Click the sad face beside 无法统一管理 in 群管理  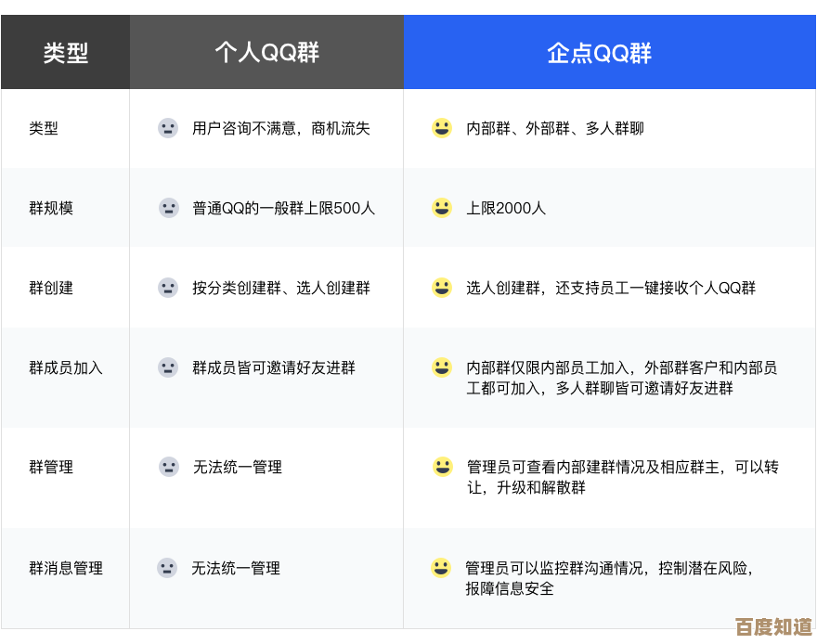(x=168, y=467)
